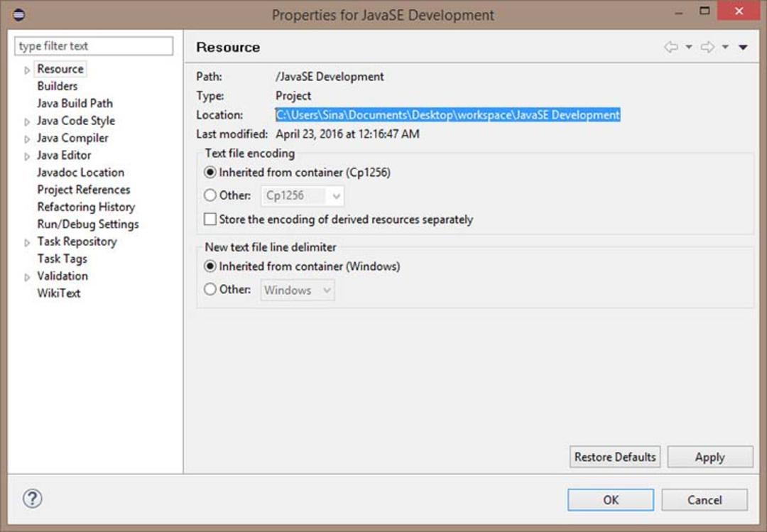The height and width of the screenshot is (532, 767).
Task: Expand the Java Compiler node
Action: point(27,139)
